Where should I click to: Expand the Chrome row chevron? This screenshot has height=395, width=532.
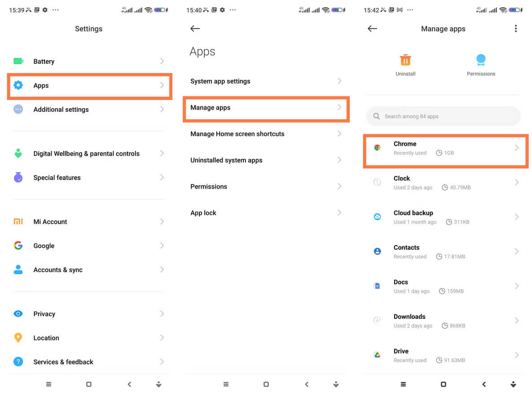516,148
